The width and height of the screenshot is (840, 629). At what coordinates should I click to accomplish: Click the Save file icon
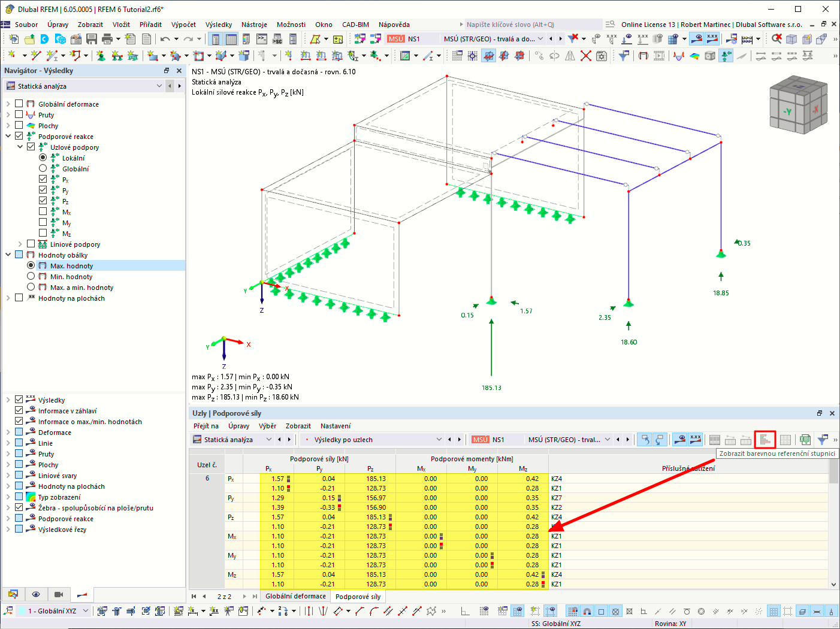pos(92,39)
